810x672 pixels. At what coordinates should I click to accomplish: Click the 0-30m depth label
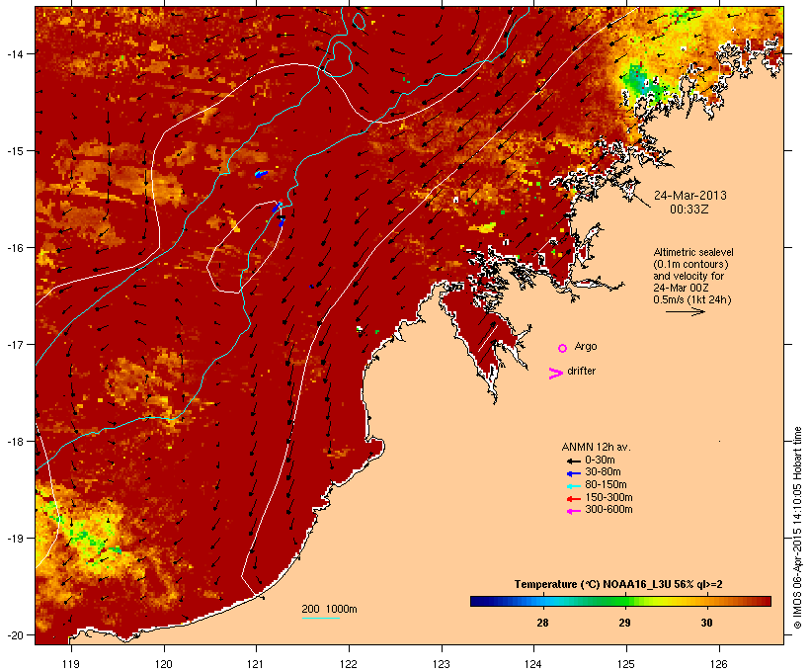pos(600,460)
